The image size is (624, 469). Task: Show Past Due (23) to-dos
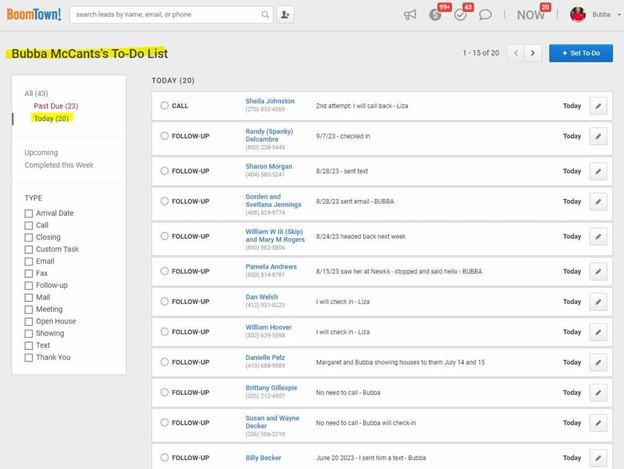pos(56,106)
